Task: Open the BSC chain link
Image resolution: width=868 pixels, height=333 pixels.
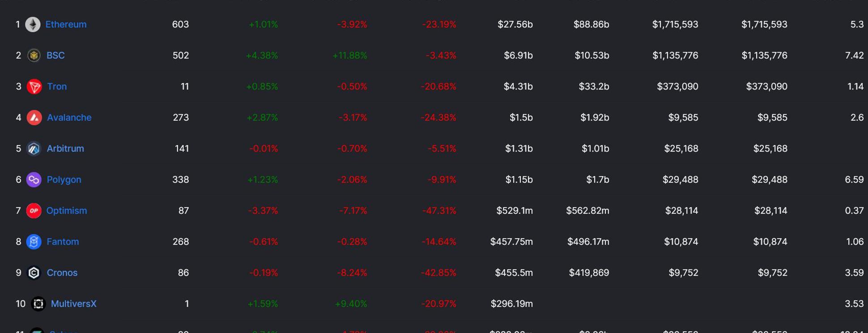Action: coord(55,55)
